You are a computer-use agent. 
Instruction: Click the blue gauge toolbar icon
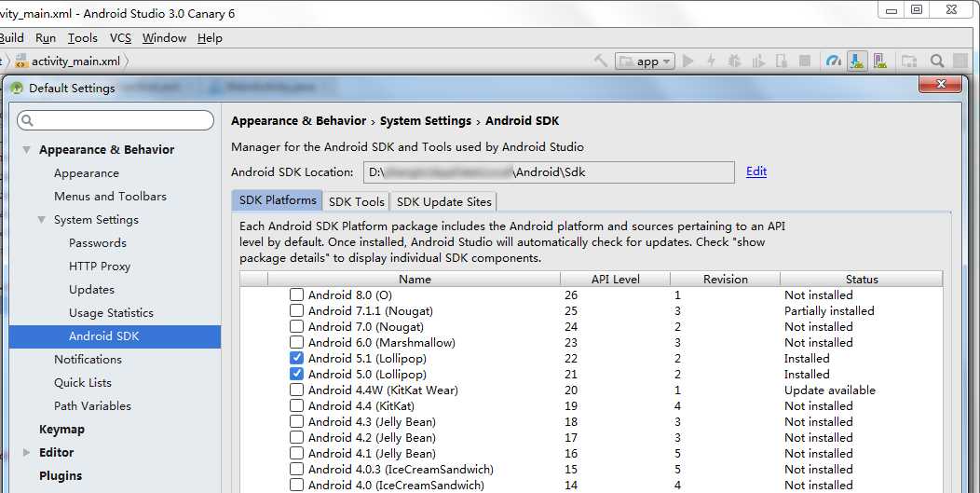833,61
